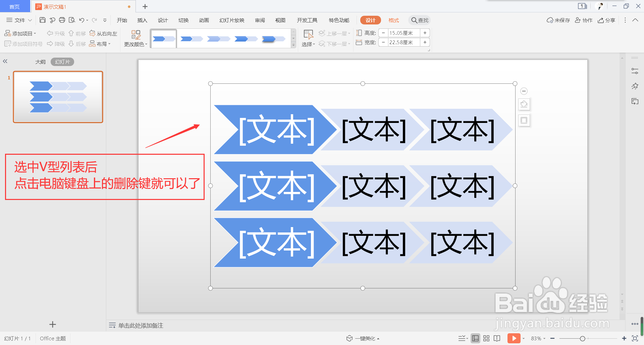The height and width of the screenshot is (345, 644).
Task: Add a new slide with plus button
Action: 53,324
